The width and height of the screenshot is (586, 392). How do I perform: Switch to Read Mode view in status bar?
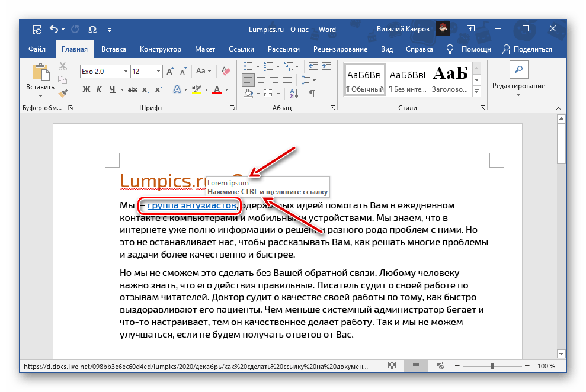pos(392,367)
